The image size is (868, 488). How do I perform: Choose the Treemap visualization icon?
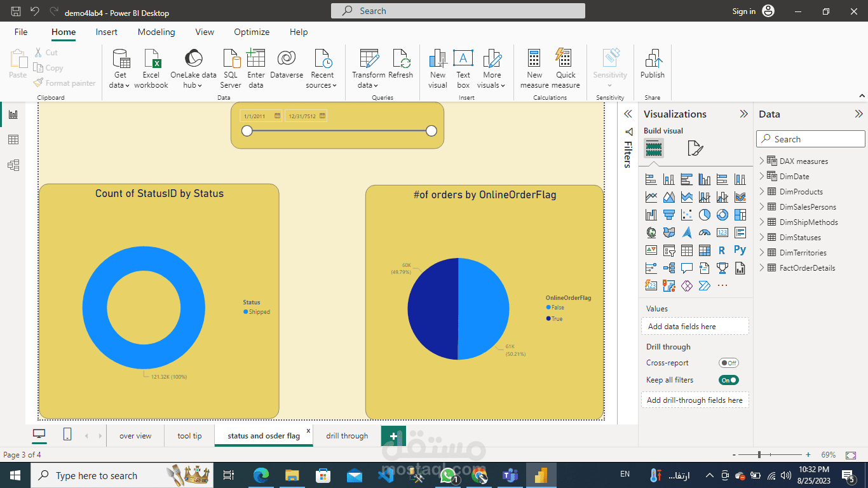(740, 215)
